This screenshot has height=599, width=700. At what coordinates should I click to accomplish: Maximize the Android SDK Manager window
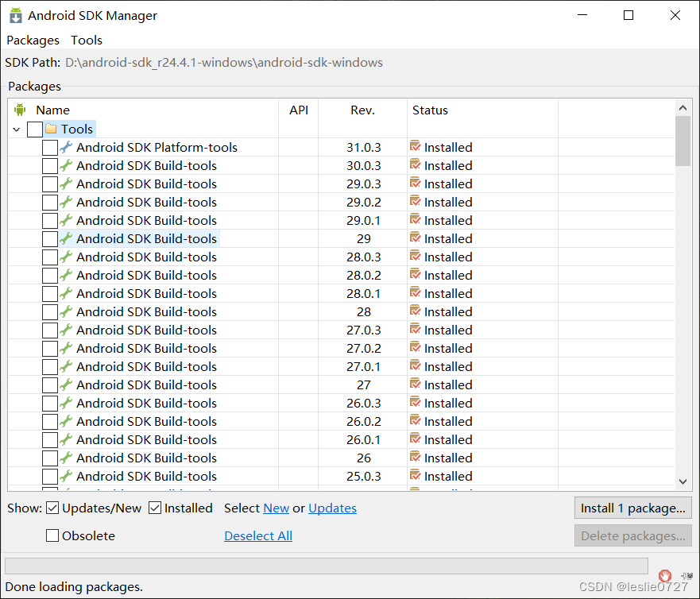pos(628,15)
